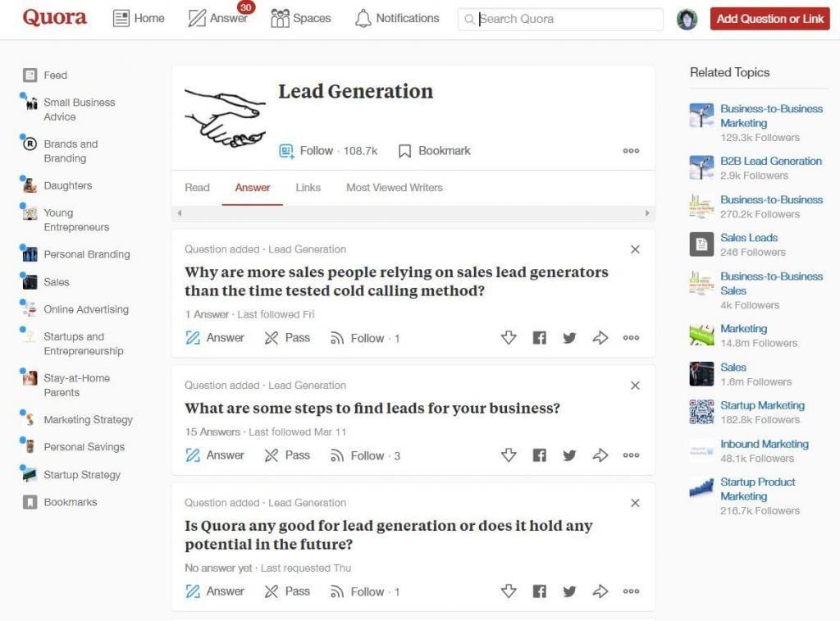
Task: Open Lead Generation topic more options
Action: tap(631, 151)
